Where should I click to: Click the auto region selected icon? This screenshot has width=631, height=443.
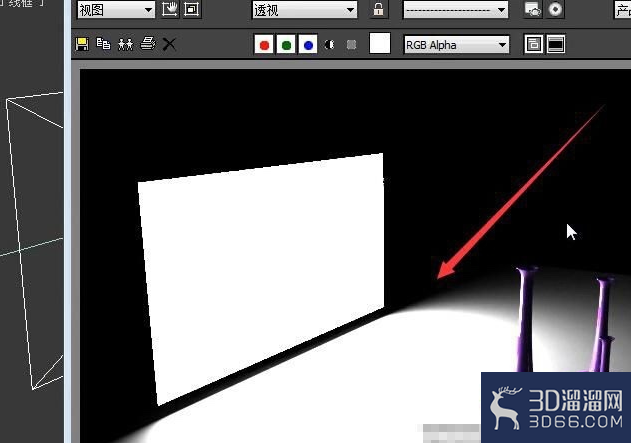(192, 9)
